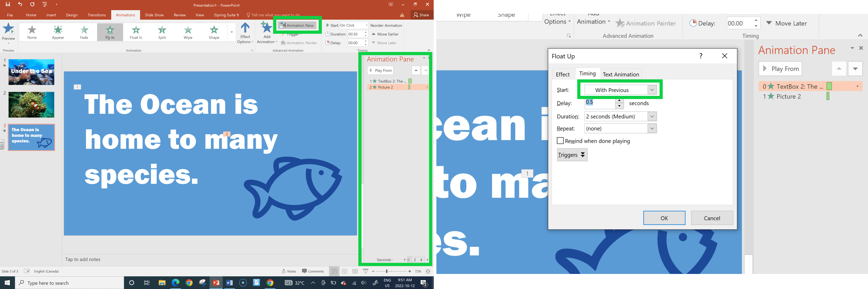
Task: Click the Cortana circle on the taskbar
Action: (x=132, y=283)
